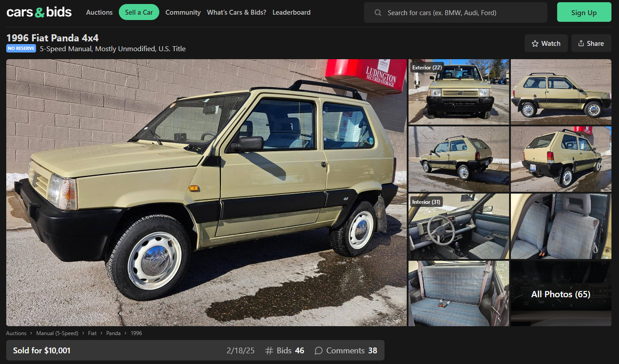The height and width of the screenshot is (364, 619).
Task: Click the star icon on Watch
Action: coord(535,43)
